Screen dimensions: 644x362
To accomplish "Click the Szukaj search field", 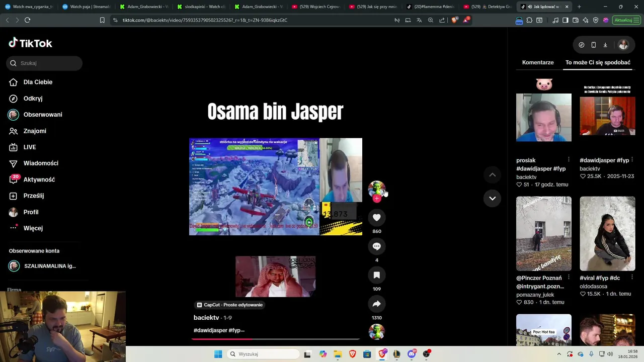I will tap(44, 63).
